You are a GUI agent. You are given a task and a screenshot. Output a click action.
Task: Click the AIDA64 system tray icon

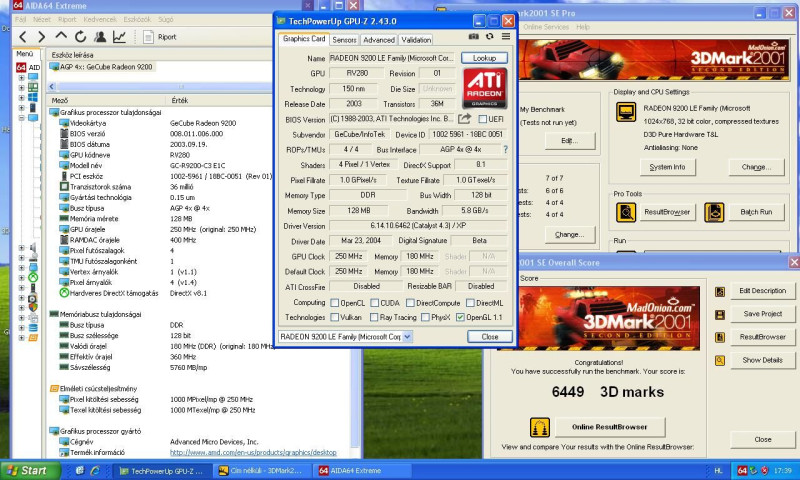(742, 470)
